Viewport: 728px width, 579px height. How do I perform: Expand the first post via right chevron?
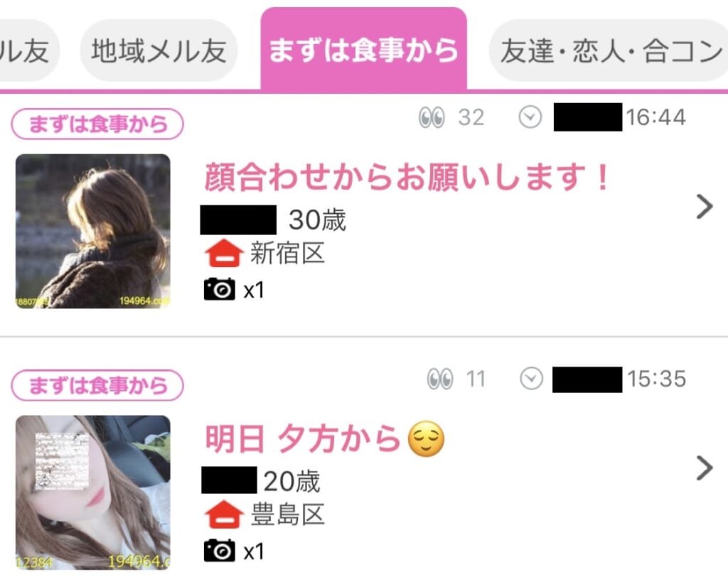coord(705,207)
